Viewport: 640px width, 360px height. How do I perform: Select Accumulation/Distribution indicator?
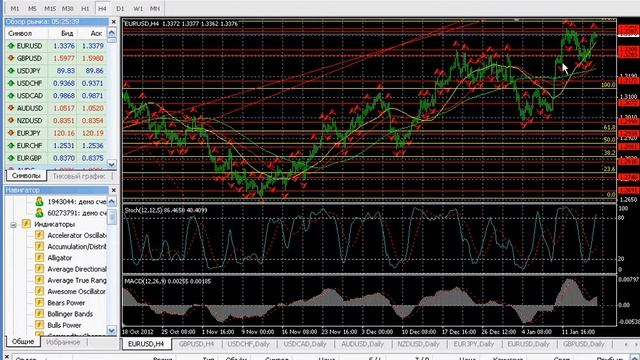click(x=77, y=247)
